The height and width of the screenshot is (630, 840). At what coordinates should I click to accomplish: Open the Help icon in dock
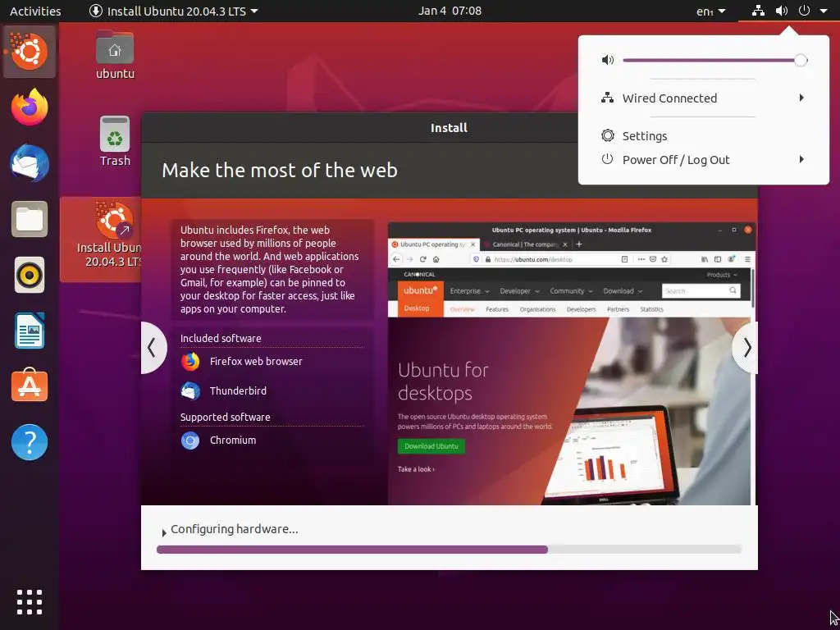point(30,442)
